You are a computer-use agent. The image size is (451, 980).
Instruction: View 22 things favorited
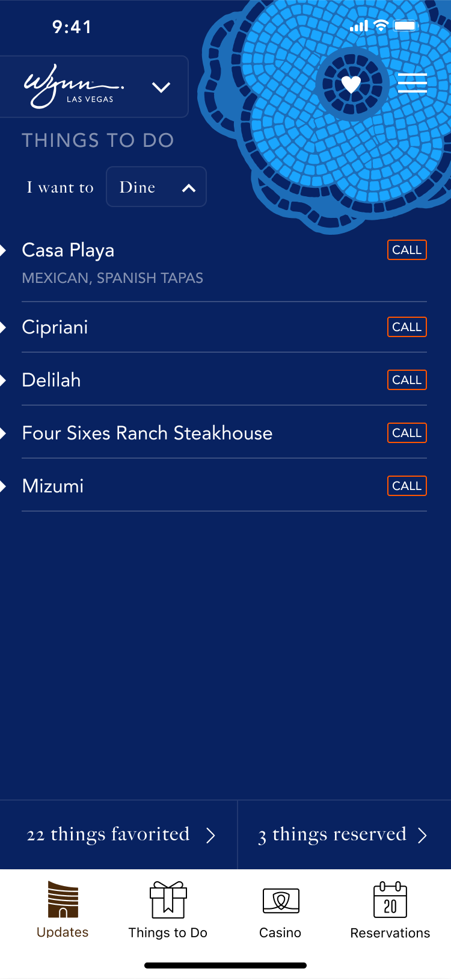tap(119, 835)
